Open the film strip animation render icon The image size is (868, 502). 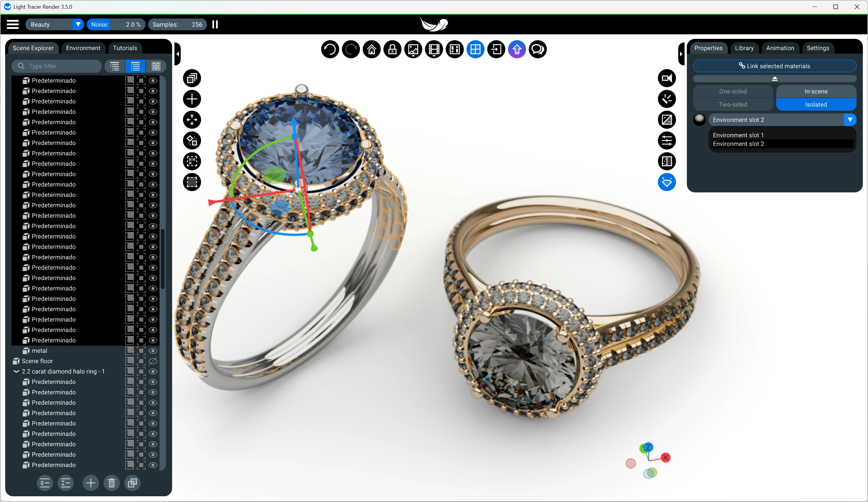pyautogui.click(x=434, y=50)
